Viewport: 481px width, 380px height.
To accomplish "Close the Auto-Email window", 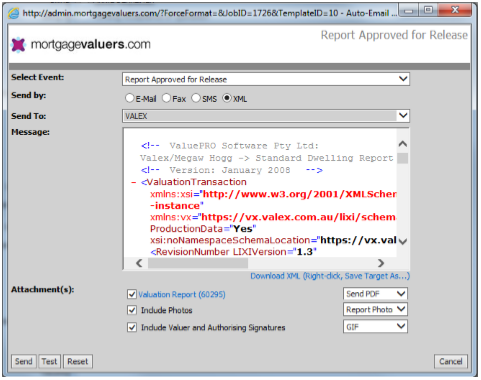I will (455, 10).
